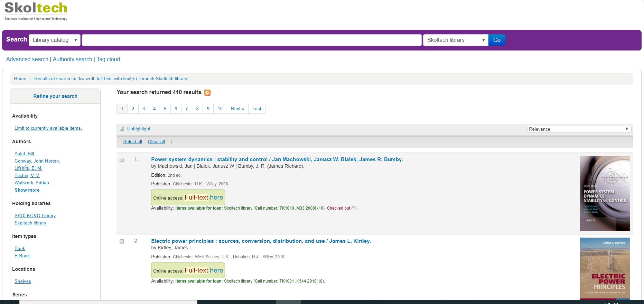Click the Refine your search header
This screenshot has width=644, height=304.
(55, 96)
